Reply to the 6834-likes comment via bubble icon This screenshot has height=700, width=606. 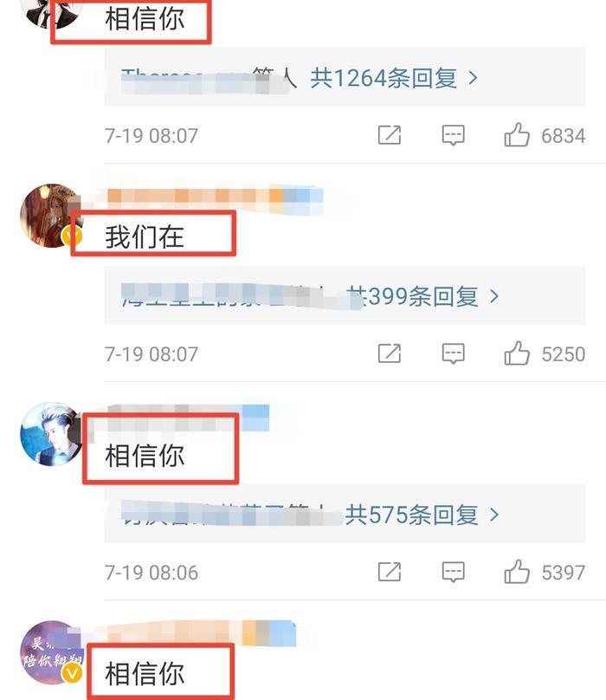click(x=453, y=135)
